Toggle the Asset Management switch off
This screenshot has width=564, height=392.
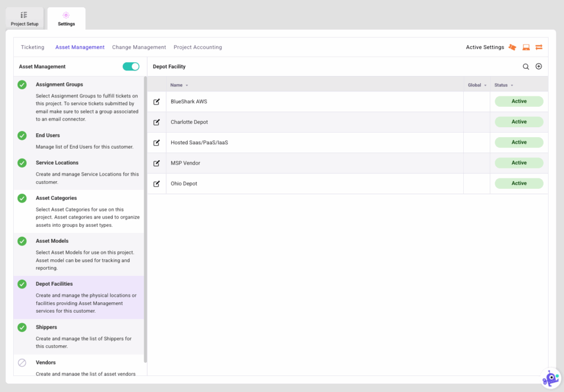point(131,67)
